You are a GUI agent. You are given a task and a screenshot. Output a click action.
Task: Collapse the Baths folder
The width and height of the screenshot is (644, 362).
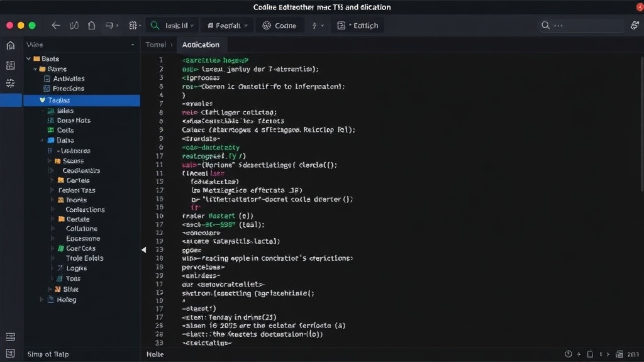pos(42,140)
